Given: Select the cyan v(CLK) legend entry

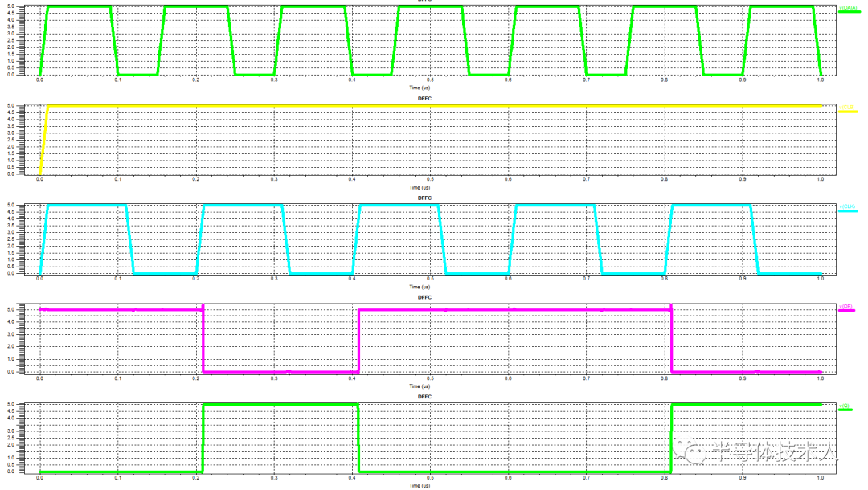Looking at the screenshot, I should (x=848, y=208).
